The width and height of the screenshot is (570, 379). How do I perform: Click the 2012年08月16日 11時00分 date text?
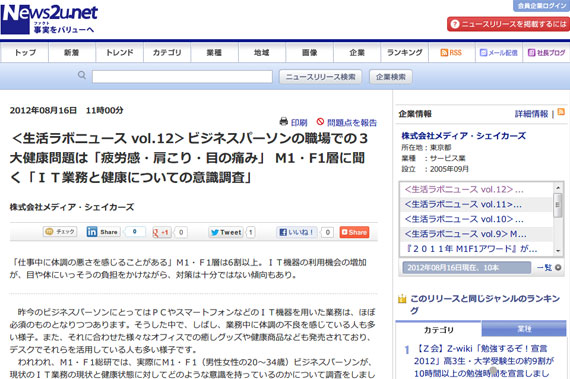pyautogui.click(x=67, y=110)
